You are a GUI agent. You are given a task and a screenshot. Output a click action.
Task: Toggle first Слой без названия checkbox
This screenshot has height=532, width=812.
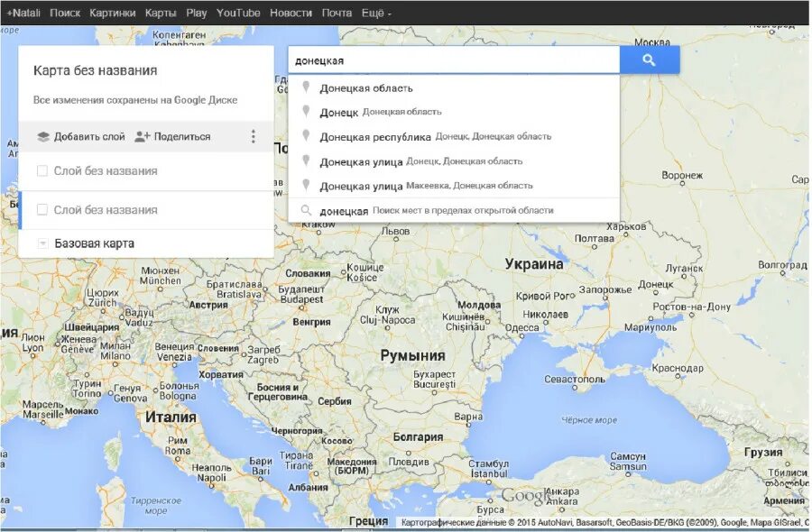click(42, 170)
